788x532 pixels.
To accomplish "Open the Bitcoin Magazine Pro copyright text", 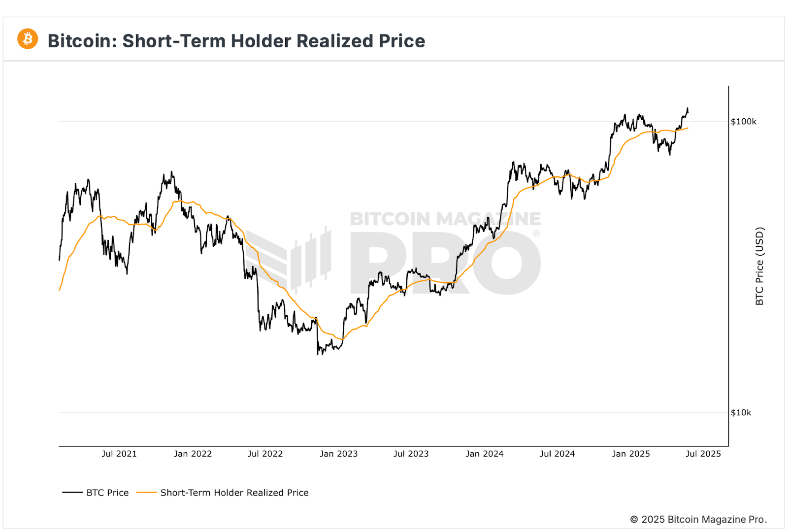I will pyautogui.click(x=698, y=519).
